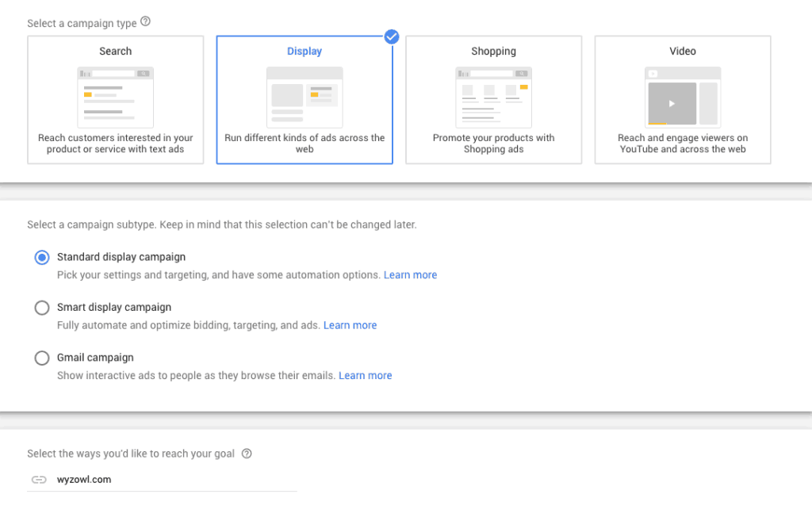Click 'Pick your settings and targeting' description
The width and height of the screenshot is (812, 521).
219,275
